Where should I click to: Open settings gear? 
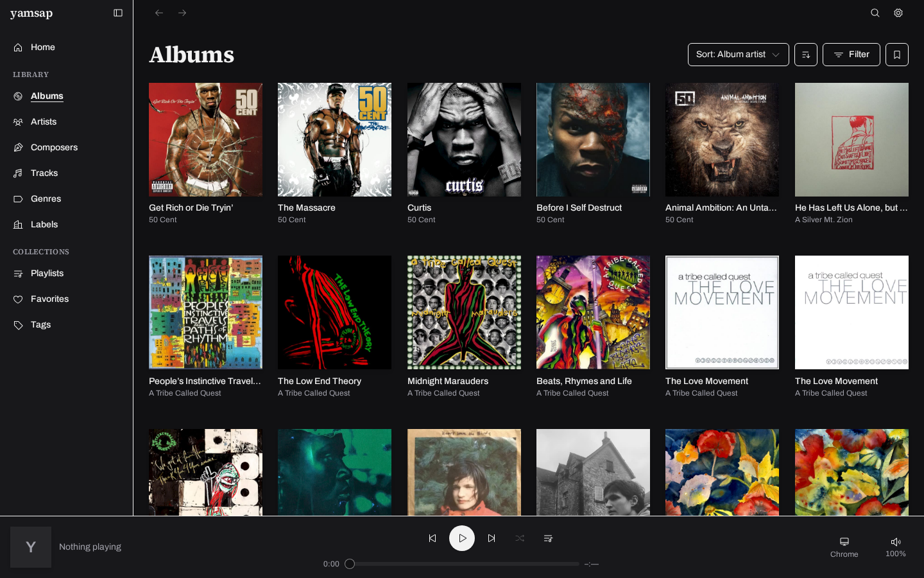tap(898, 13)
